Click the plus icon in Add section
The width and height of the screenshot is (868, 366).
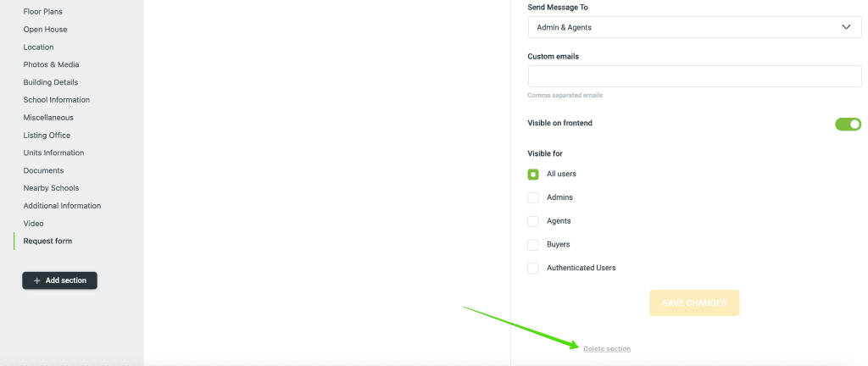click(36, 280)
